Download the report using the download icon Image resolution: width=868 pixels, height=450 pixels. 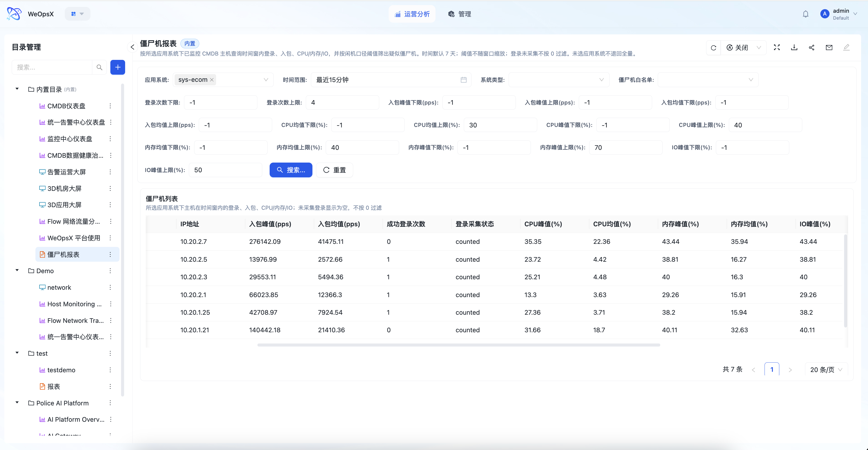click(x=794, y=47)
